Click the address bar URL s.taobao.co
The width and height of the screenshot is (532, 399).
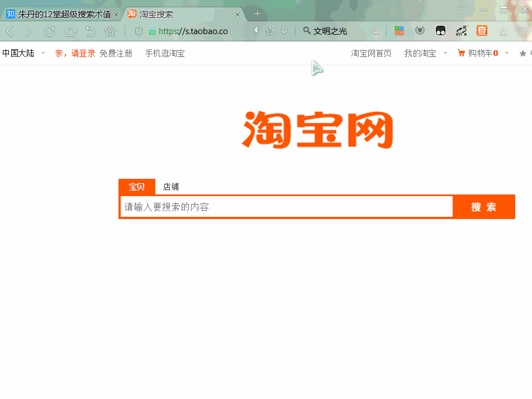[193, 31]
